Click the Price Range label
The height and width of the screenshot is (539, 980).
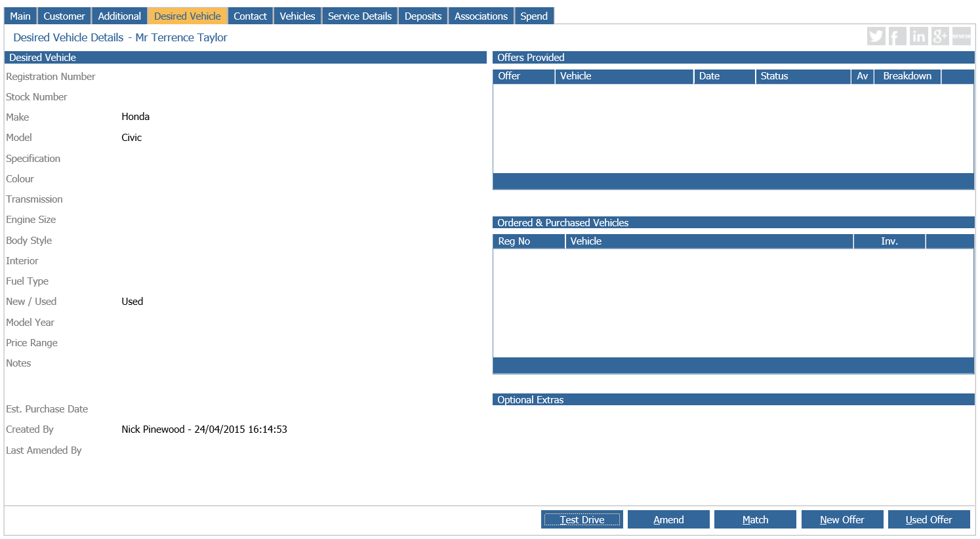(31, 343)
